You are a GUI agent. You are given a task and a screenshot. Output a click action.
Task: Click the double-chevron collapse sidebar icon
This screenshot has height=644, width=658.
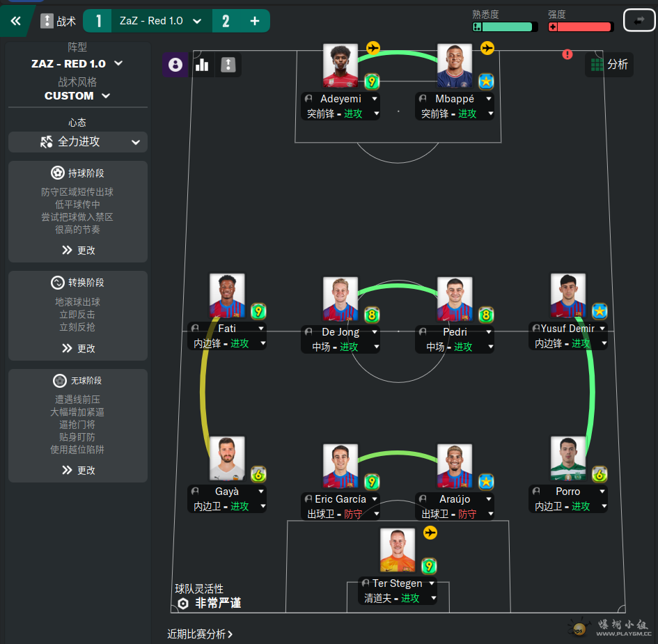[16, 21]
